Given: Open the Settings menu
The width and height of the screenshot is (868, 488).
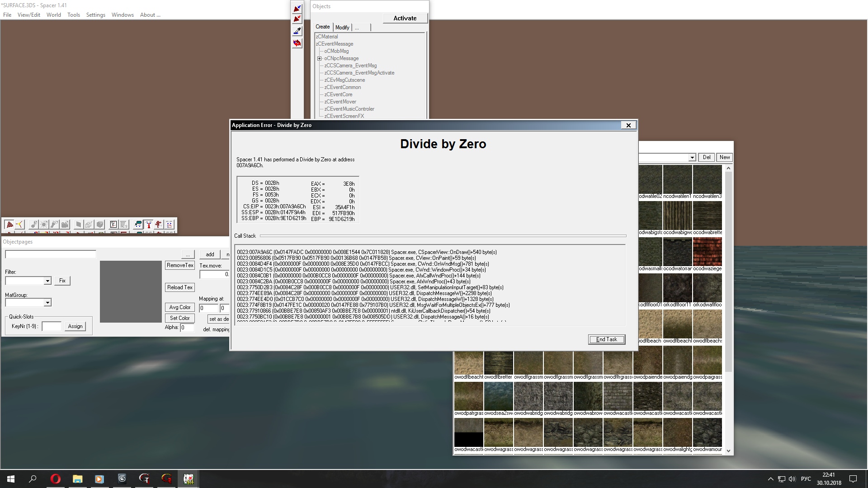Looking at the screenshot, I should point(96,15).
